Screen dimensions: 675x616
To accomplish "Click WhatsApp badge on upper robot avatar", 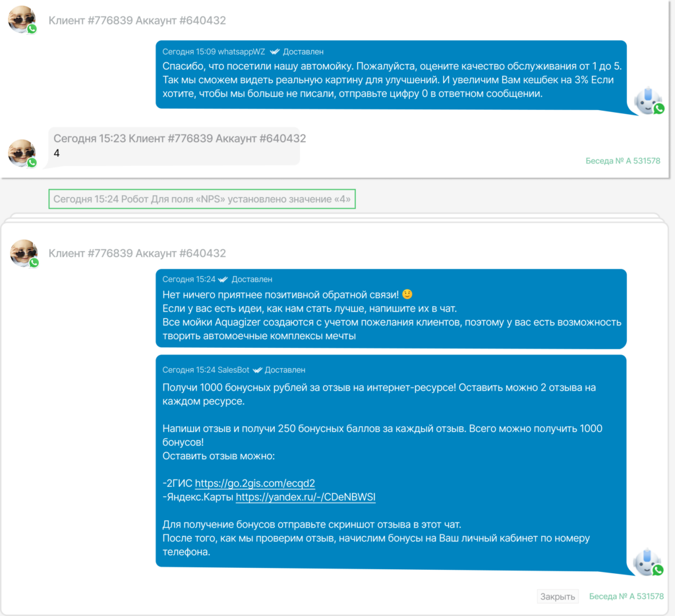I will pyautogui.click(x=659, y=109).
